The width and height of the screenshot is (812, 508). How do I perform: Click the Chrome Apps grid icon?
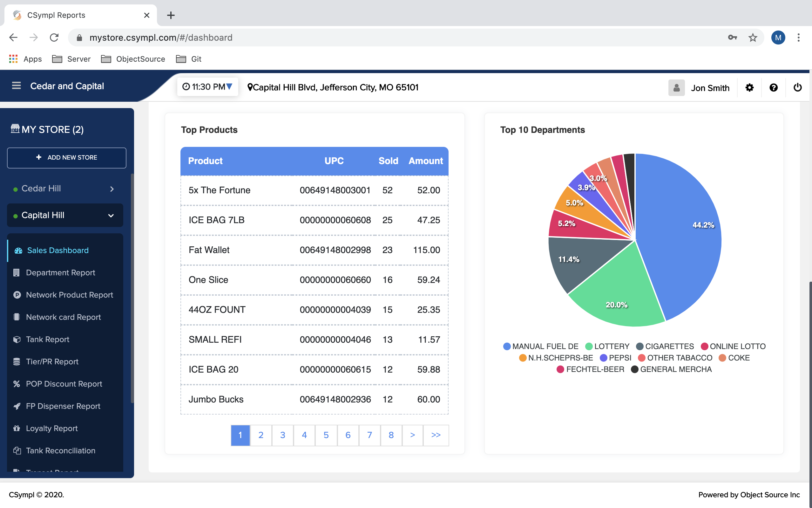[13, 59]
